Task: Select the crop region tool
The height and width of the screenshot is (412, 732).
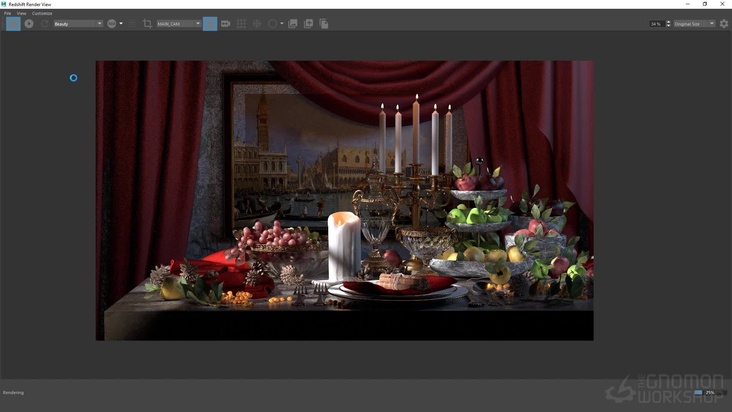Action: tap(148, 23)
